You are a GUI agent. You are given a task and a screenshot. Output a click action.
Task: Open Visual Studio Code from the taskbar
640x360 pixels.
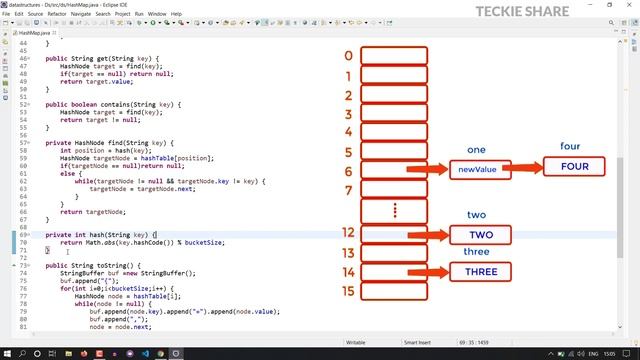point(145,353)
